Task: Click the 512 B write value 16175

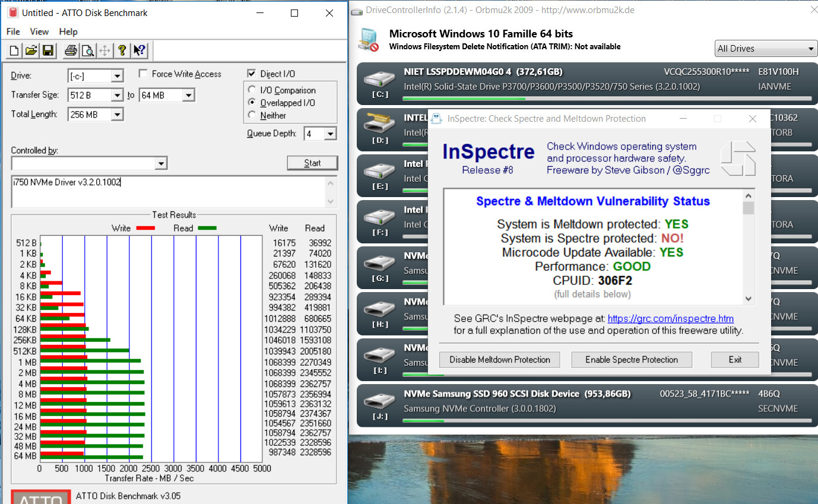Action: tap(284, 243)
